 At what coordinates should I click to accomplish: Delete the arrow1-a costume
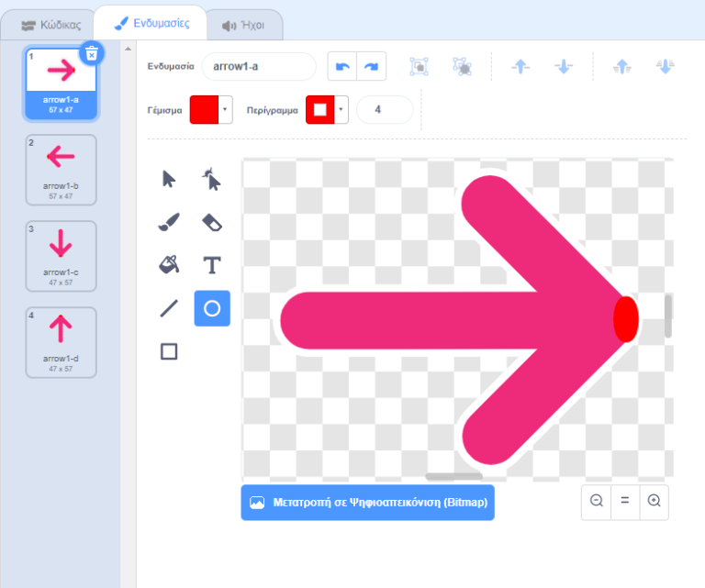click(92, 53)
